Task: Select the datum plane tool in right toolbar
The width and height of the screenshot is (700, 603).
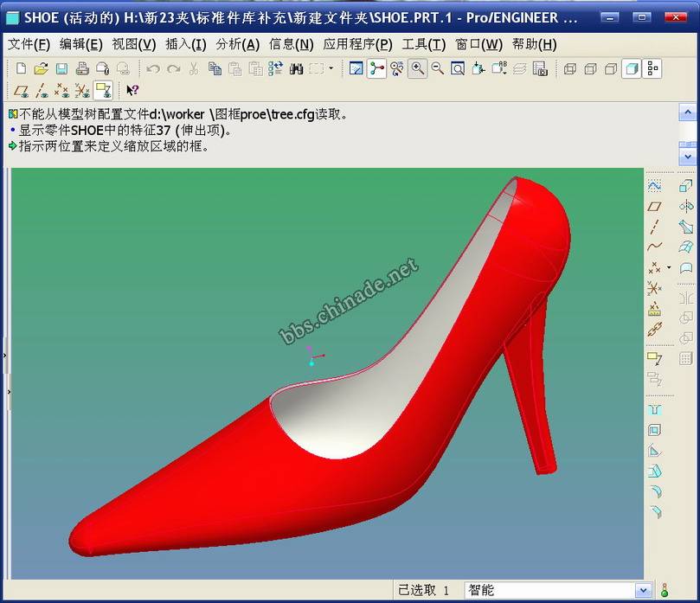Action: tap(654, 206)
